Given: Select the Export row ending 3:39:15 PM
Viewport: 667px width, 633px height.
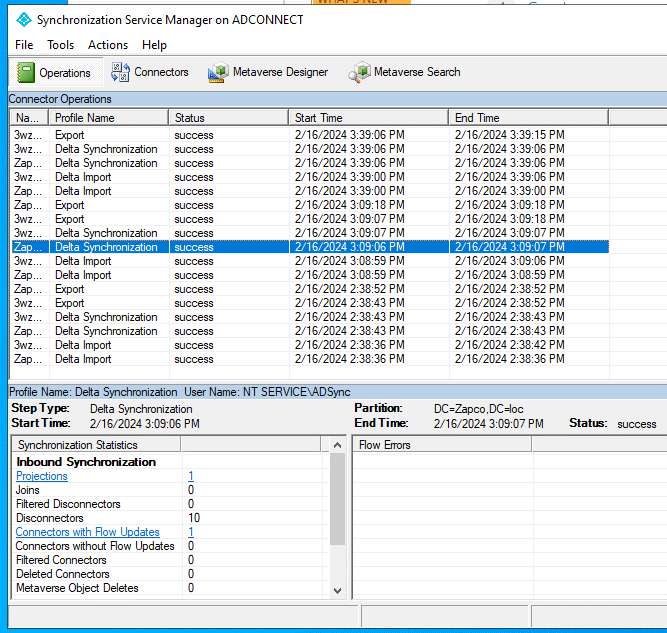Looking at the screenshot, I should coord(310,135).
